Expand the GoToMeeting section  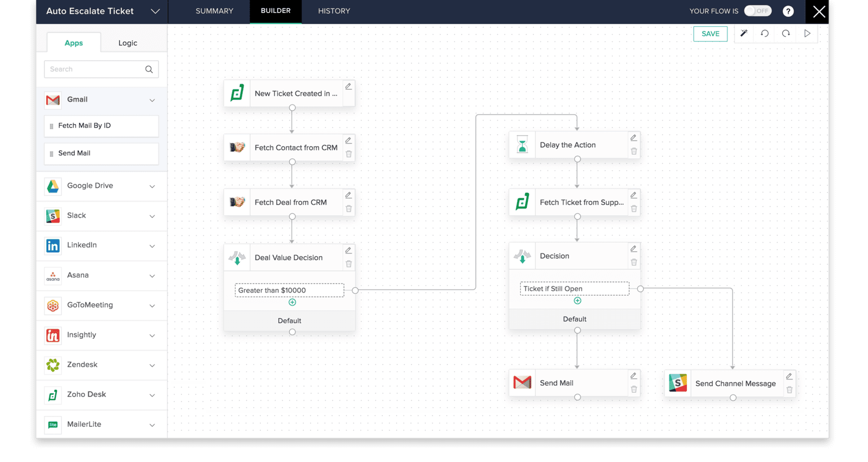tap(152, 306)
